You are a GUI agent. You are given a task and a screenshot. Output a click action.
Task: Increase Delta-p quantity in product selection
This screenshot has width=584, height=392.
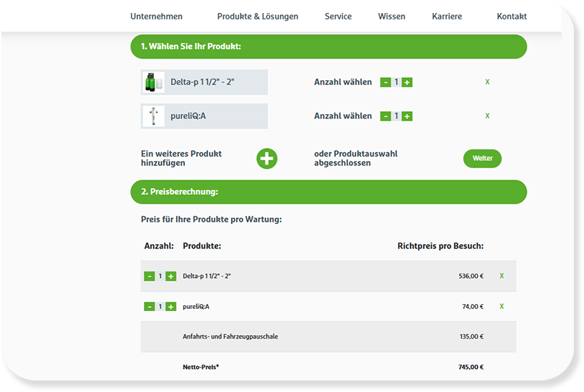tap(407, 82)
